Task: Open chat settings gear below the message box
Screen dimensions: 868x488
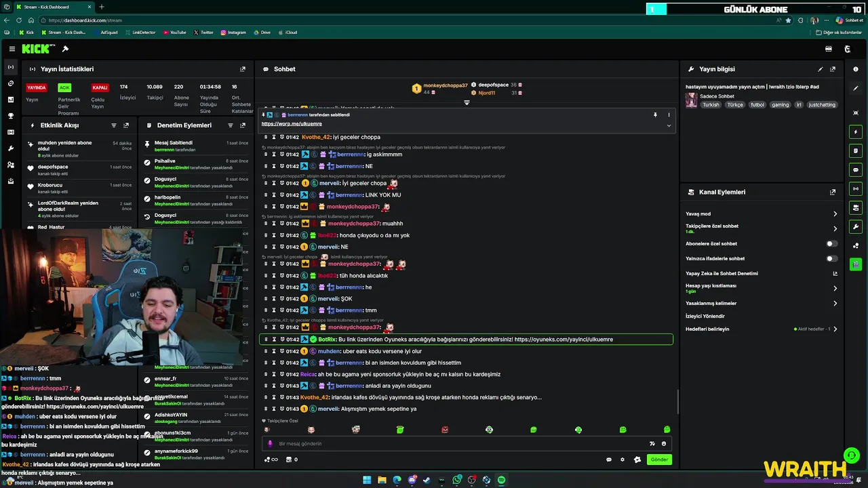Action: pyautogui.click(x=623, y=460)
